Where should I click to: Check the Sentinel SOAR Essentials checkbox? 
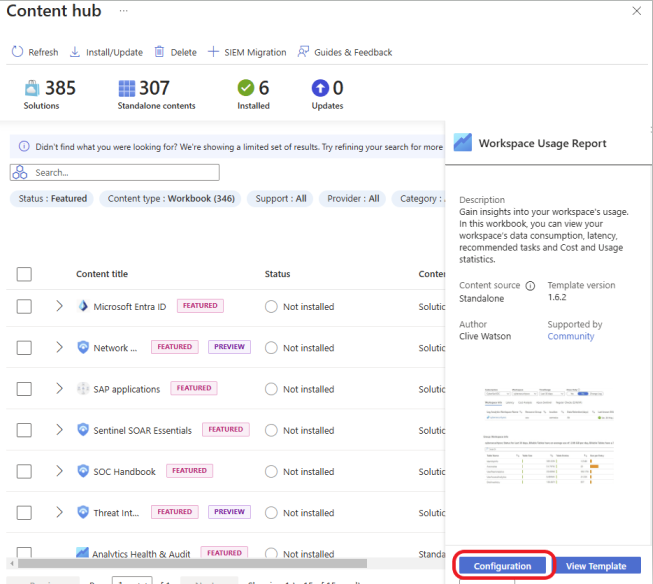(x=24, y=430)
